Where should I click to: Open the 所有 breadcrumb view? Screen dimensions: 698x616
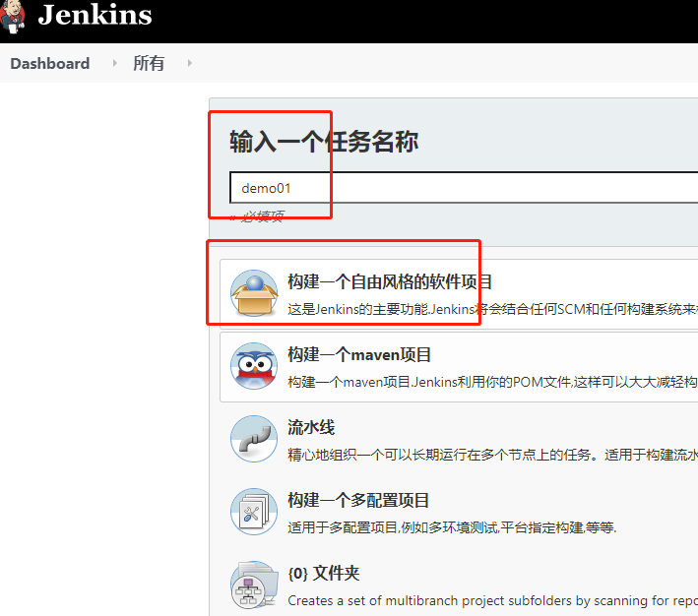point(149,63)
